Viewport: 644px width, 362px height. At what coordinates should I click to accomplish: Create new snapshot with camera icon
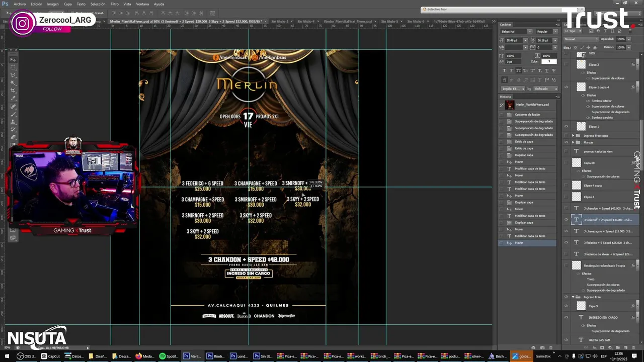click(542, 347)
